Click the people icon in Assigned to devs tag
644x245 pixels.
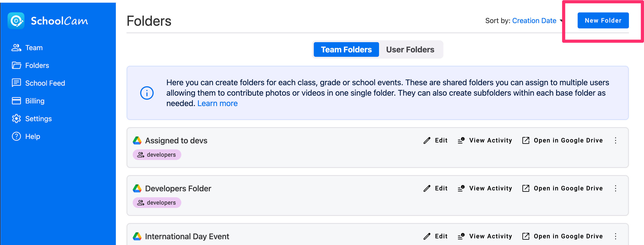(x=141, y=155)
